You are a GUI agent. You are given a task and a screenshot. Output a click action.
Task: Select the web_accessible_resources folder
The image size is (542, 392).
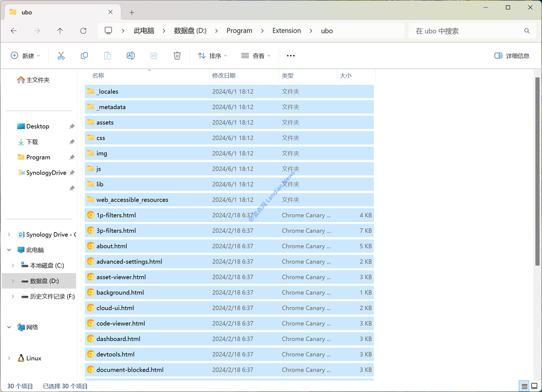(x=229, y=200)
